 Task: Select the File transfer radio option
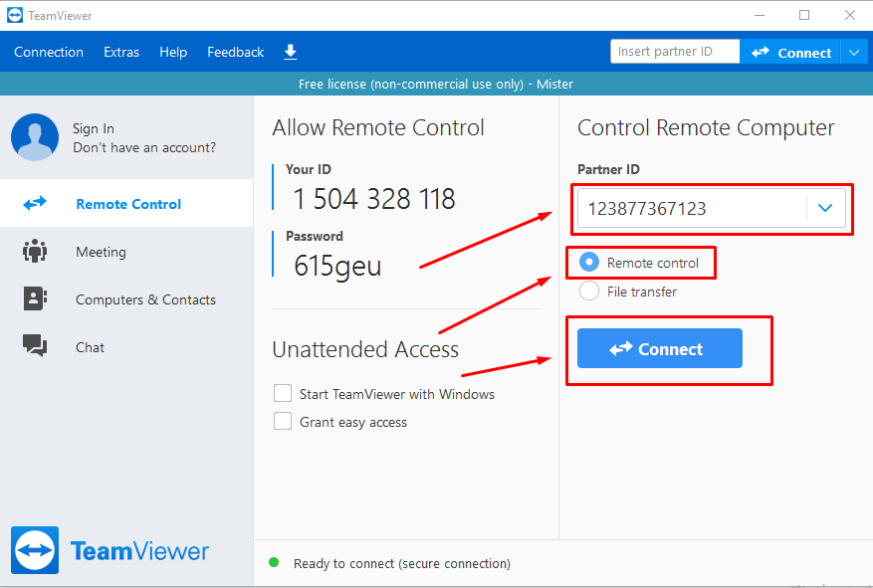pyautogui.click(x=589, y=291)
